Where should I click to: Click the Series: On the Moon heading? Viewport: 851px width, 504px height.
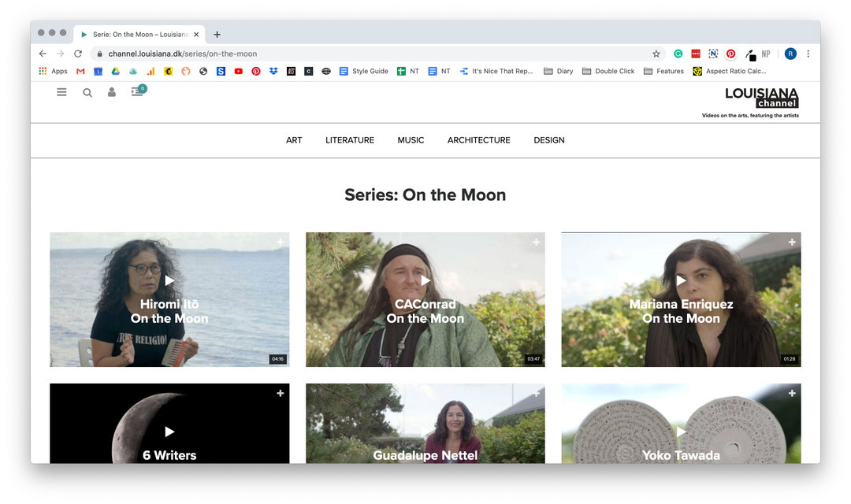coord(425,195)
